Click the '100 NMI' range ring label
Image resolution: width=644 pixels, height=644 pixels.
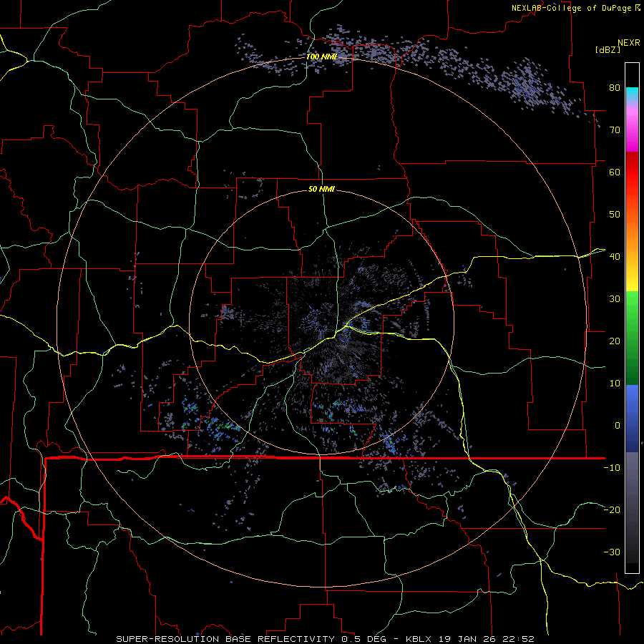point(321,57)
